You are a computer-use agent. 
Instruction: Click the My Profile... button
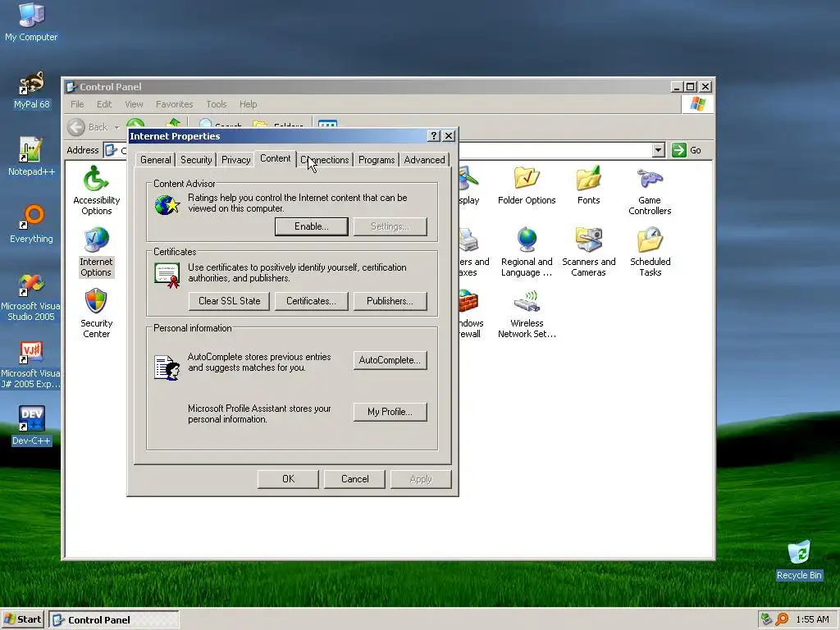coord(390,412)
